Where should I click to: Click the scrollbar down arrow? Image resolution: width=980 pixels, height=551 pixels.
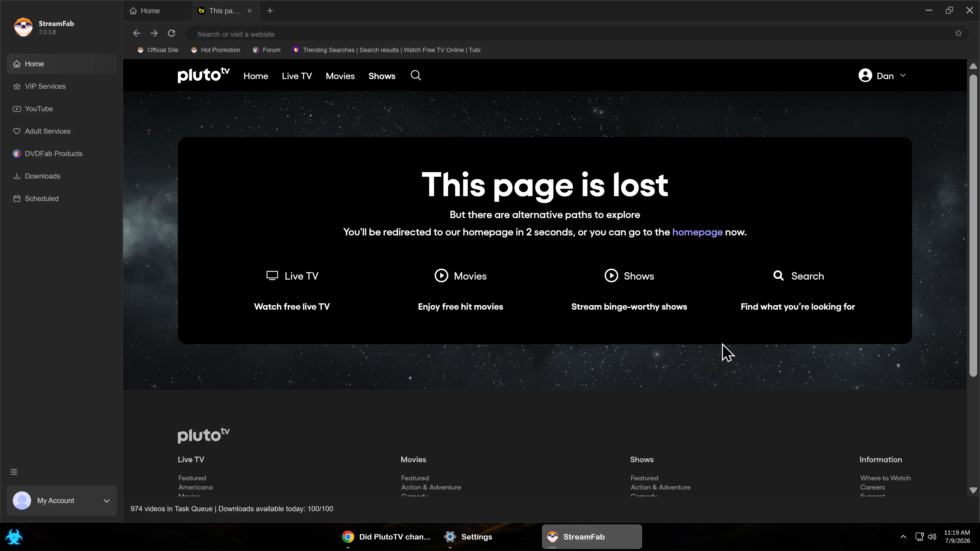[973, 490]
